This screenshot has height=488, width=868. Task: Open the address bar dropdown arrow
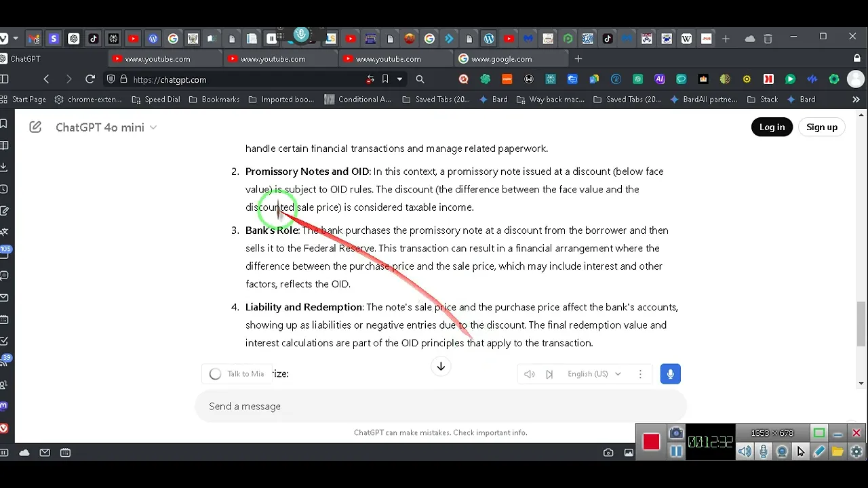pos(399,79)
